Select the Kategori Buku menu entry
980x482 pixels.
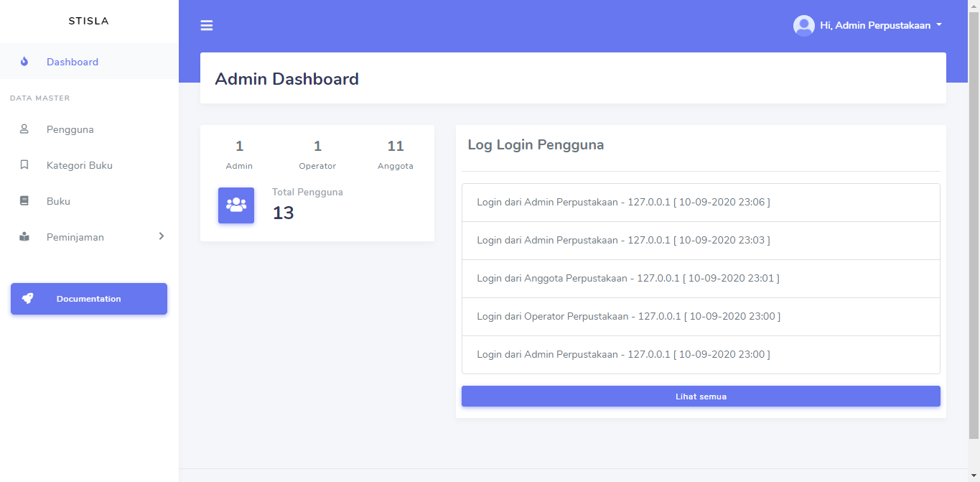pyautogui.click(x=79, y=165)
